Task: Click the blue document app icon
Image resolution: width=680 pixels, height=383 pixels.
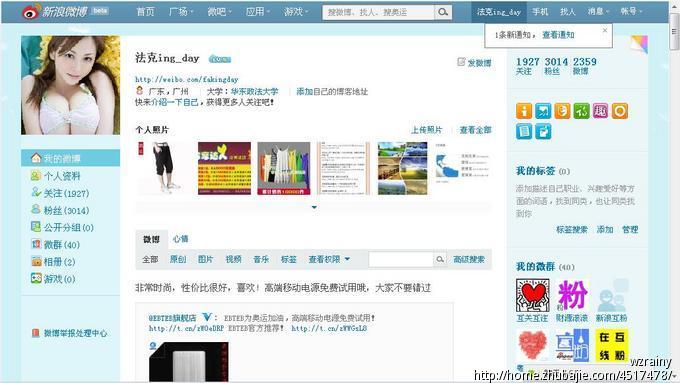Action: pos(524,131)
